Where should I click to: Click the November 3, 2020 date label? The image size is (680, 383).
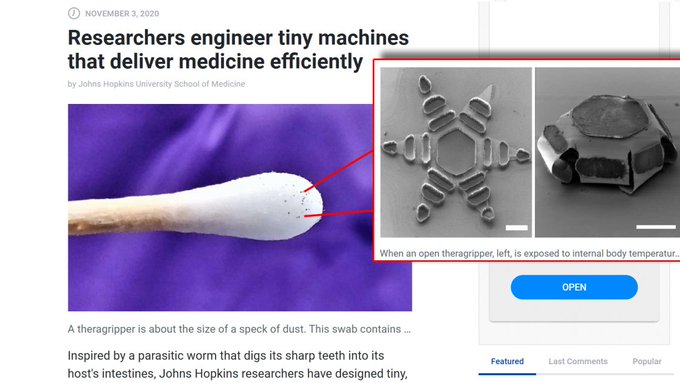click(122, 13)
